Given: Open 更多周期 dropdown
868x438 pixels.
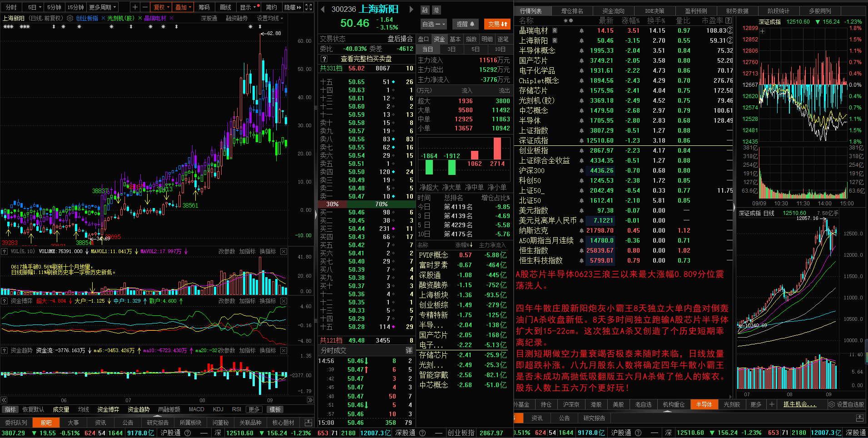Looking at the screenshot, I should [103, 7].
